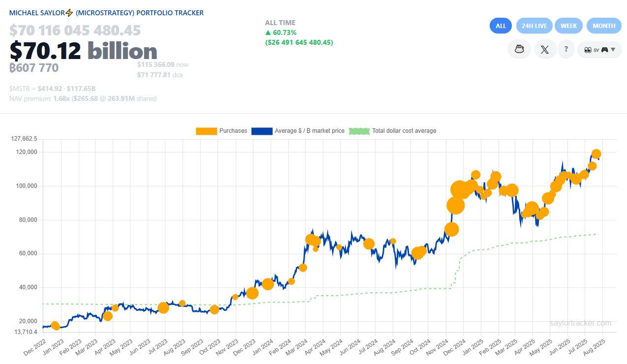Click the 127,662.5 y-axis maximum
Viewport: 627px width, 364px height.
pyautogui.click(x=24, y=139)
